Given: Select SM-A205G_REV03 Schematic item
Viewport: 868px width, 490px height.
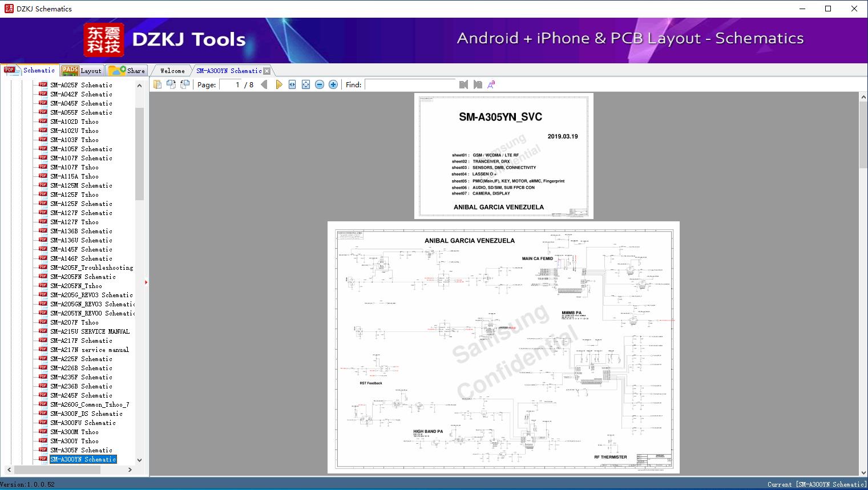Looking at the screenshot, I should coord(91,295).
